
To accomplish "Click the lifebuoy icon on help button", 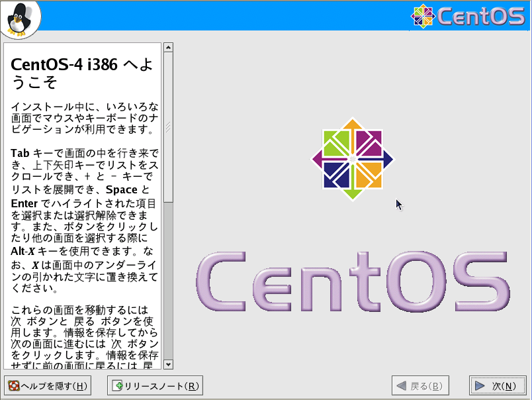I will tap(14, 385).
